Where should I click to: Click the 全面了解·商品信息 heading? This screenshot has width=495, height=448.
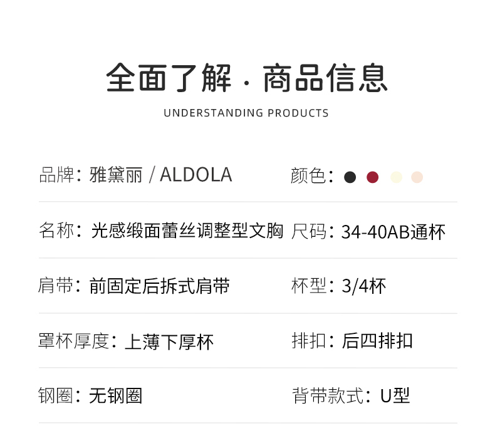247,78
